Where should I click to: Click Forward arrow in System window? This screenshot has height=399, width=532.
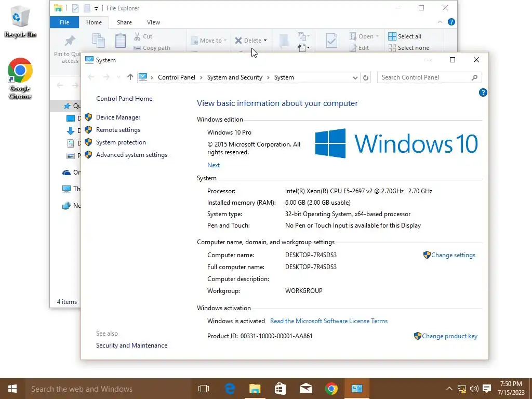(x=106, y=77)
